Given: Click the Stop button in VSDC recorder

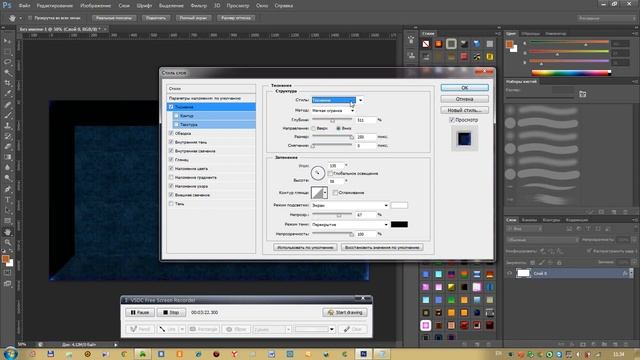Looking at the screenshot, I should (171, 312).
